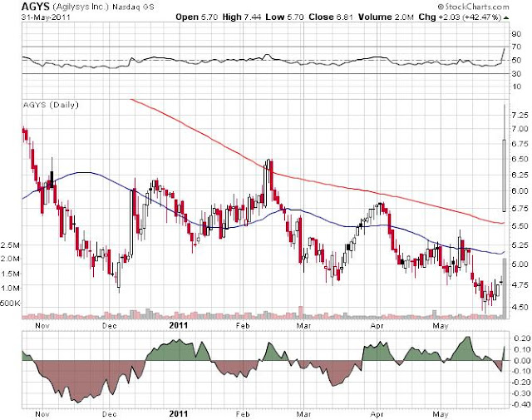Click the 5.75 price axis label
This screenshot has width=532, height=420.
[520, 209]
